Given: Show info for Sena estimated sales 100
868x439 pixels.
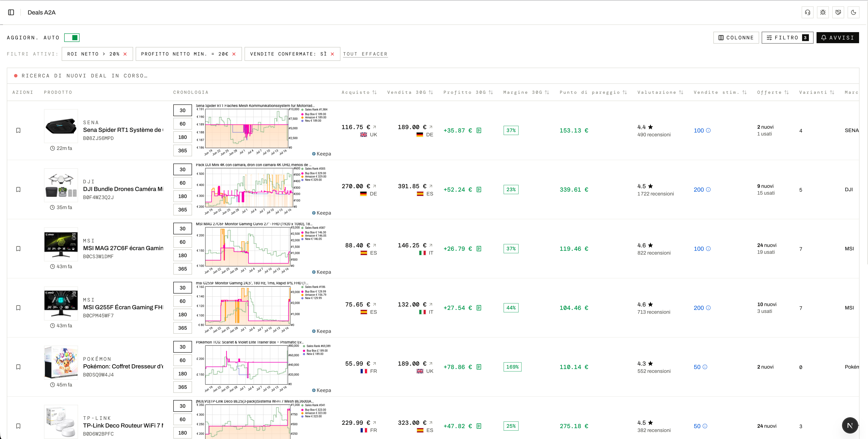Looking at the screenshot, I should (708, 130).
